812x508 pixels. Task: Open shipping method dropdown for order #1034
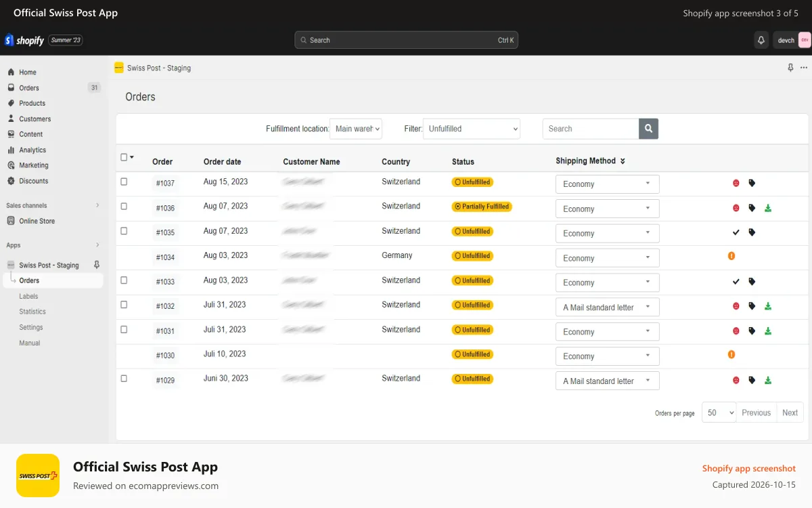(608, 258)
